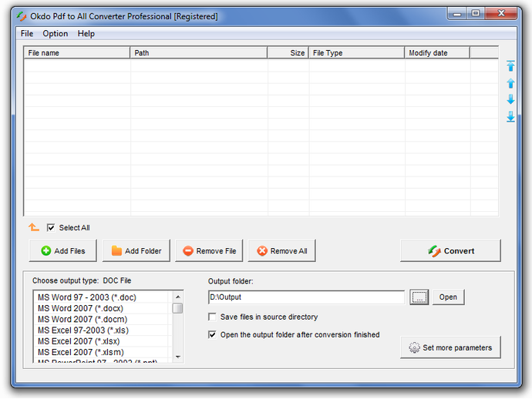The image size is (532, 399).
Task: Sort by File name column header
Action: tap(77, 53)
